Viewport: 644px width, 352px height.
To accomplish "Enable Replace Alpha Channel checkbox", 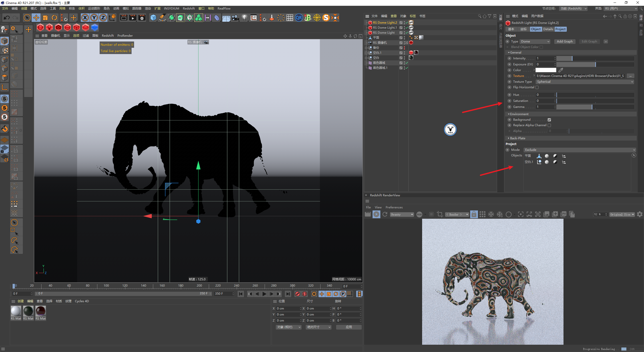I will (x=549, y=125).
